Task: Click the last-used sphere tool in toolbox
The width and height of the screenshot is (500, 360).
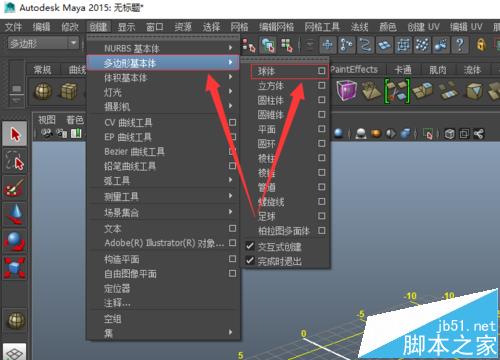Action: [x=16, y=320]
